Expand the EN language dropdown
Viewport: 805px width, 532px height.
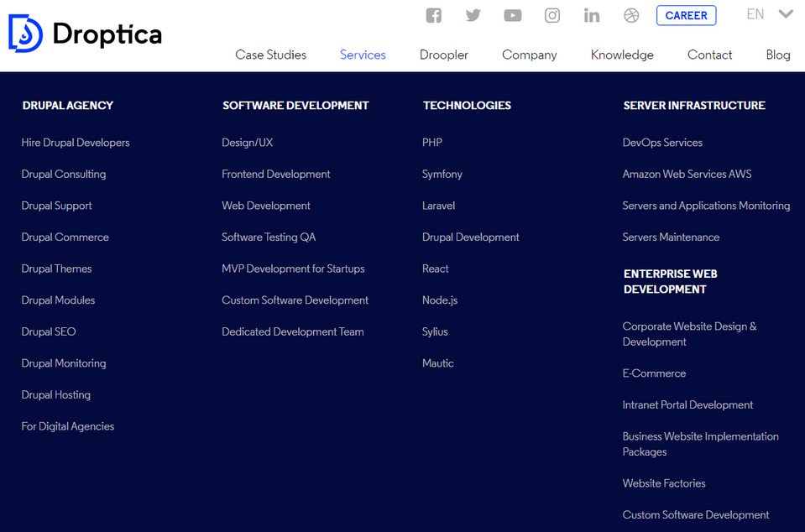(x=770, y=14)
